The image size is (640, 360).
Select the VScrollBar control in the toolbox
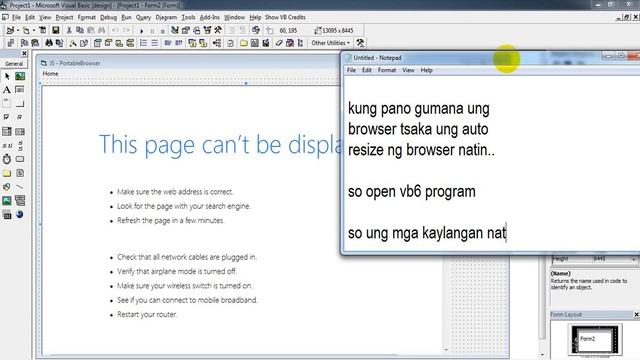[20, 145]
